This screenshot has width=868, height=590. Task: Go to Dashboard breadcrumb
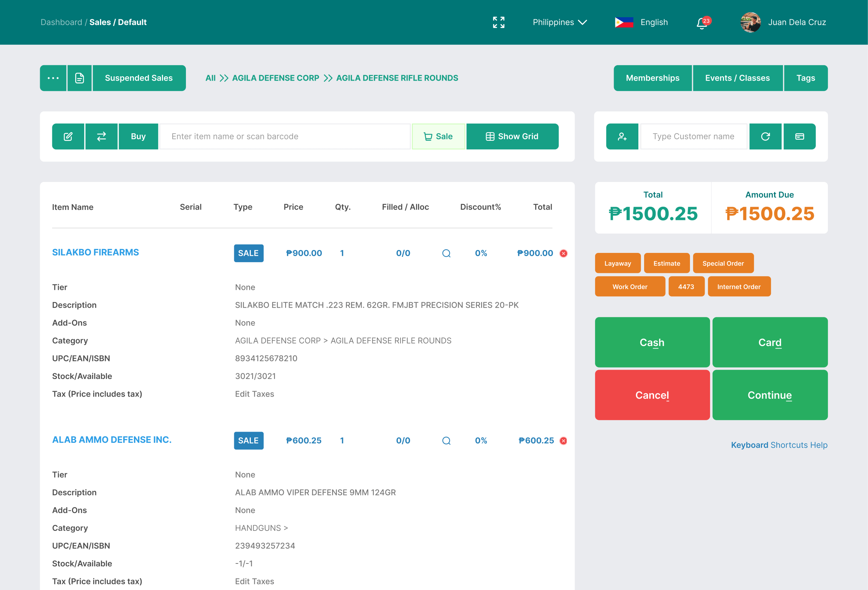pos(61,22)
